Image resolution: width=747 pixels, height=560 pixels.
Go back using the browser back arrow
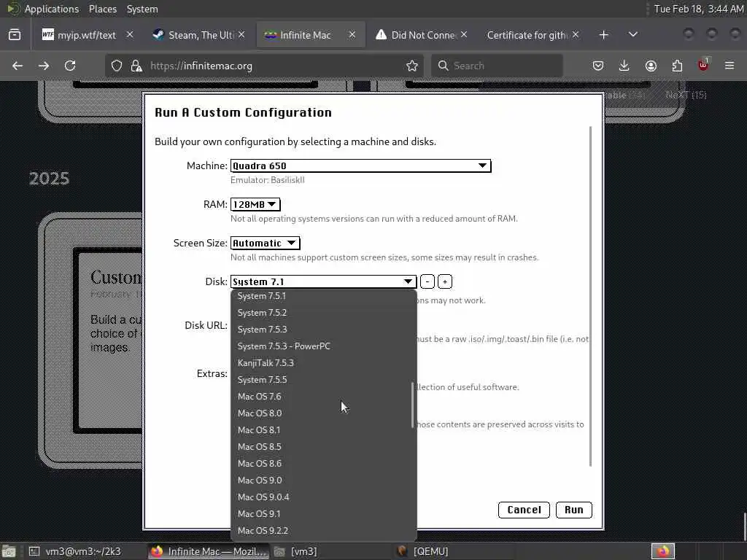pos(18,66)
